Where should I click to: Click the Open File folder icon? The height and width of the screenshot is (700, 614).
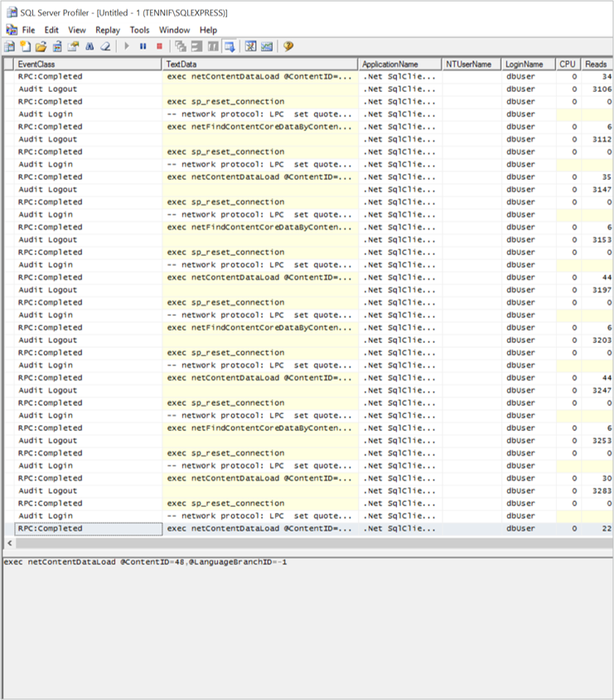41,46
